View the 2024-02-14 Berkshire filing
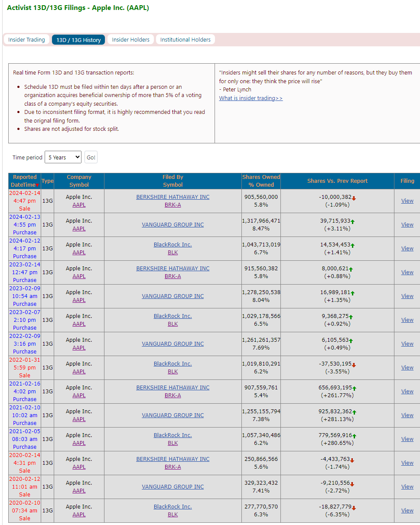Screen dimensions: 420x525 pyautogui.click(x=407, y=201)
